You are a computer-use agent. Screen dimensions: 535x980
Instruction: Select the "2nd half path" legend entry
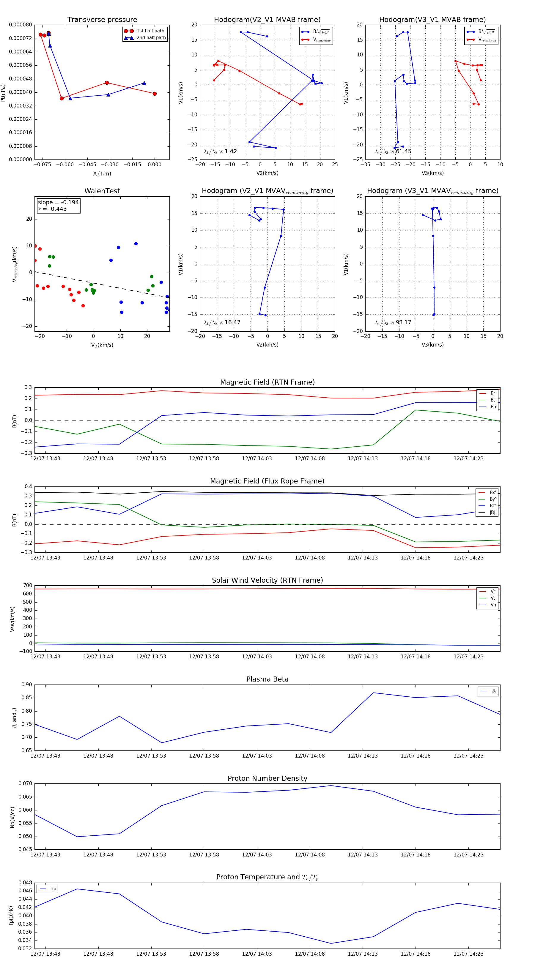(x=145, y=38)
